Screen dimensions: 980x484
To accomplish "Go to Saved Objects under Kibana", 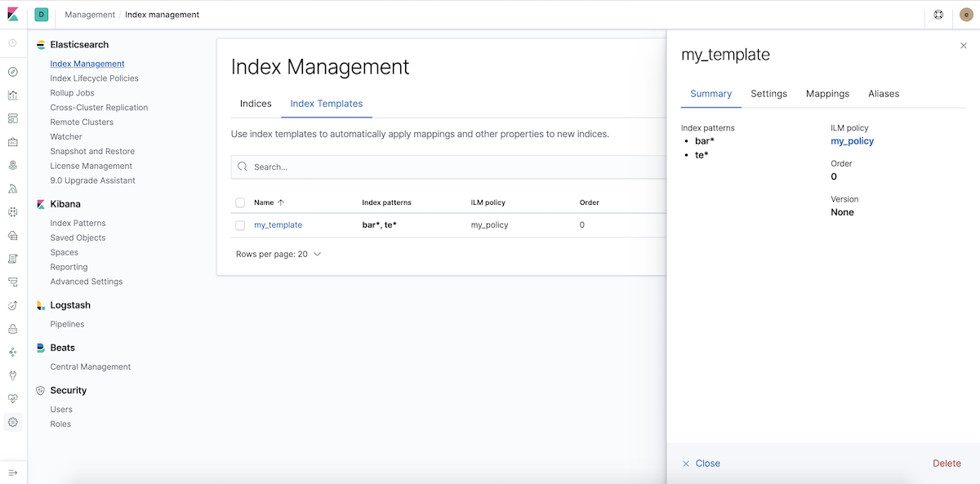I will click(78, 238).
